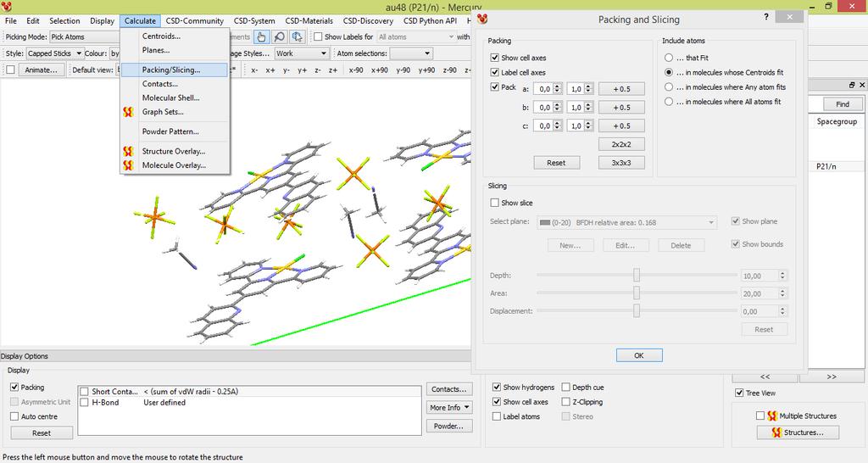Viewport: 868px width, 463px height.
Task: Check the Short Contact row checkbox
Action: pos(84,392)
